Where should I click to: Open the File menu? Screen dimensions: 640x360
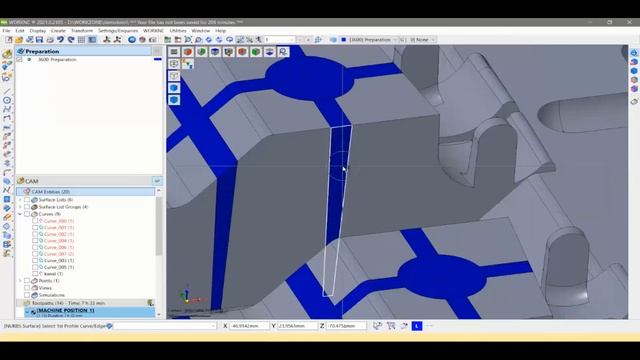tap(6, 31)
